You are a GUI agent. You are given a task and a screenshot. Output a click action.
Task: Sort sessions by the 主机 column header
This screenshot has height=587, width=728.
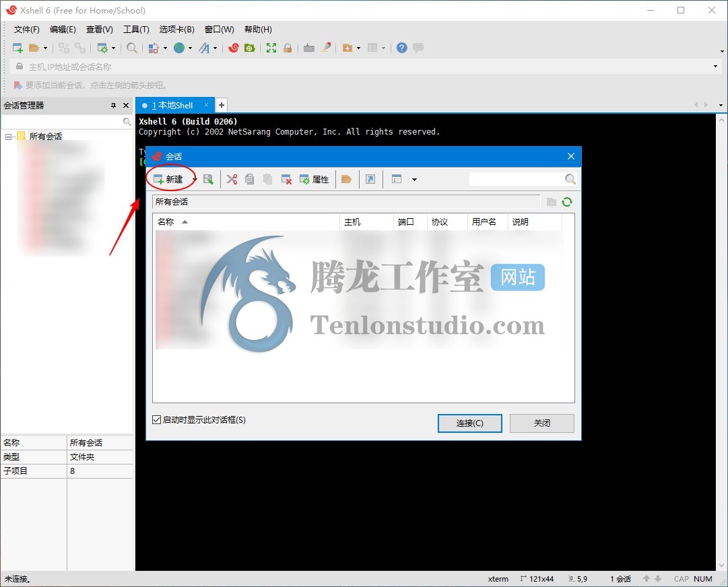coord(366,221)
